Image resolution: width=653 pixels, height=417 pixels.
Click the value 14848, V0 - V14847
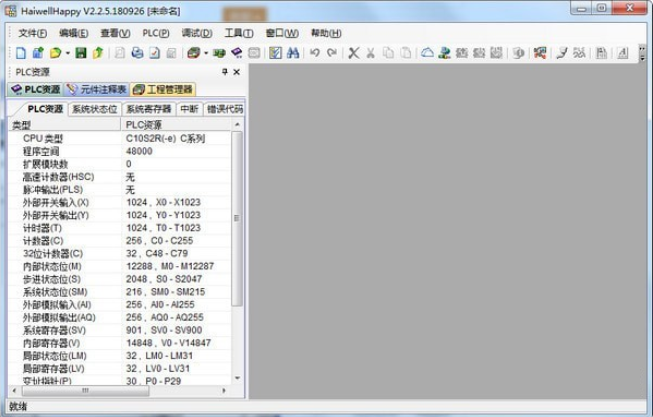coord(168,343)
